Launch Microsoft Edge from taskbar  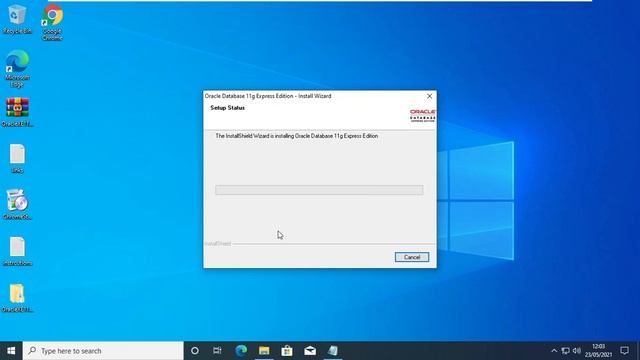point(241,351)
